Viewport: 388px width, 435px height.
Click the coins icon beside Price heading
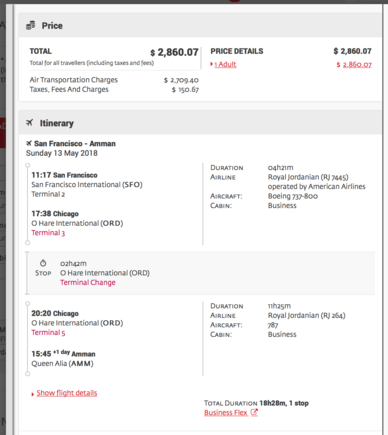31,25
